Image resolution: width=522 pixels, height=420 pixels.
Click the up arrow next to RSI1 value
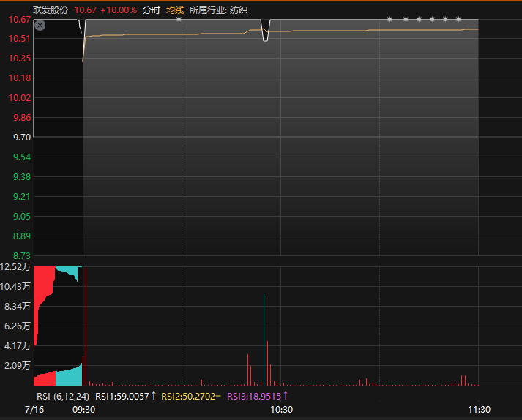click(154, 396)
